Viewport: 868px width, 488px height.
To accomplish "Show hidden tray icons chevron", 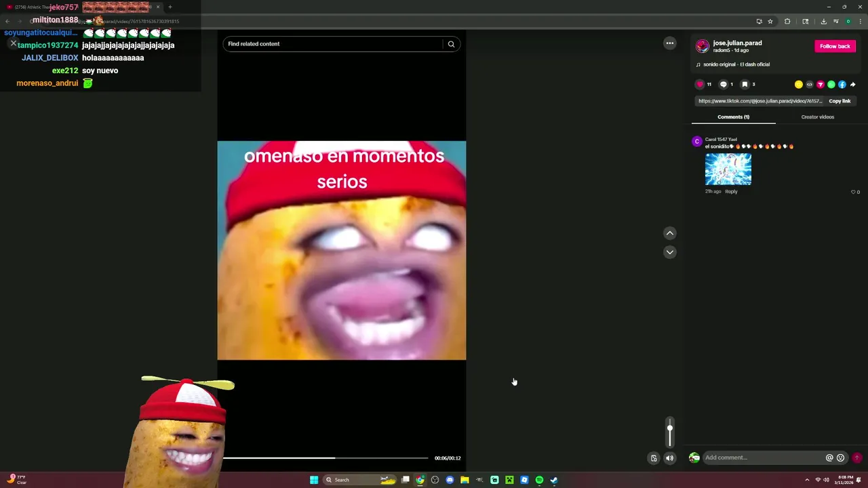I will click(807, 480).
